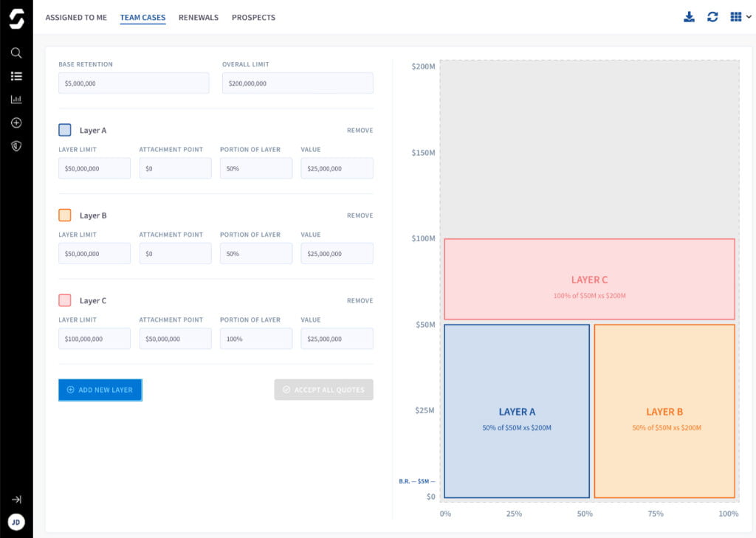The height and width of the screenshot is (538, 756).
Task: Select the pink swatch beside Layer C
Action: point(63,300)
